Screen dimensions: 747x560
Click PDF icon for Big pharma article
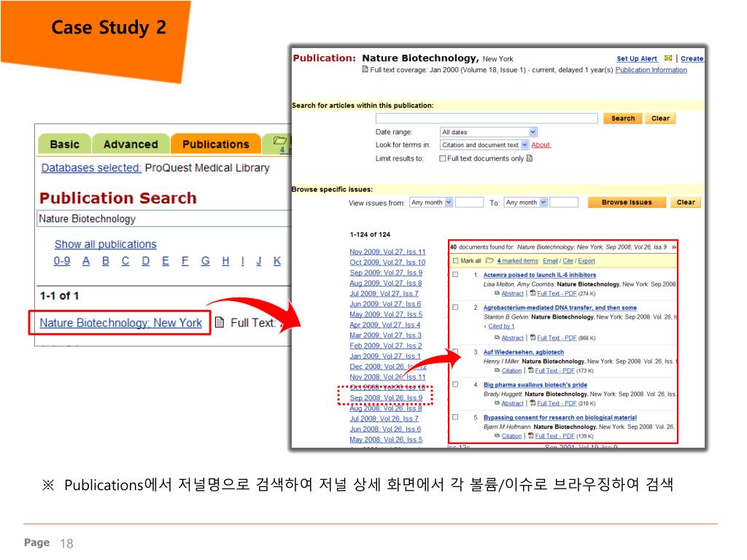tap(533, 402)
